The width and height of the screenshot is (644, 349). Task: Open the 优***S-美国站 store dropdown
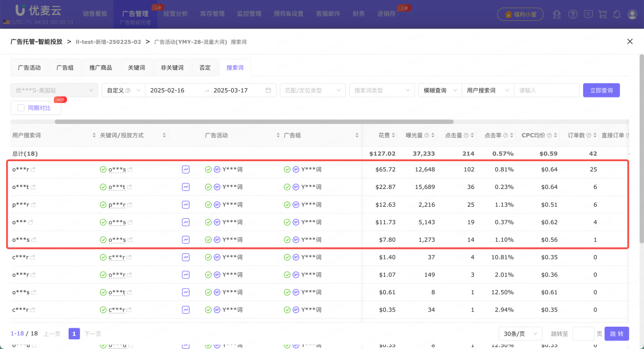(54, 90)
